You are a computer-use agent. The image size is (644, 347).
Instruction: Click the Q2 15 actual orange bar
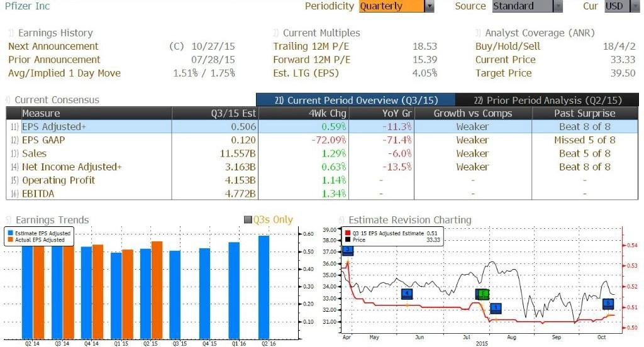pyautogui.click(x=157, y=290)
